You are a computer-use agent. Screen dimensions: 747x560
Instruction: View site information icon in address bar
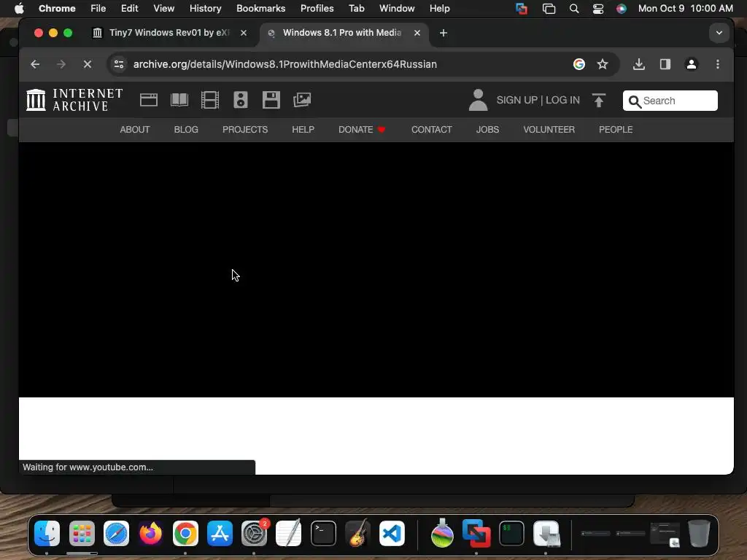pyautogui.click(x=119, y=64)
